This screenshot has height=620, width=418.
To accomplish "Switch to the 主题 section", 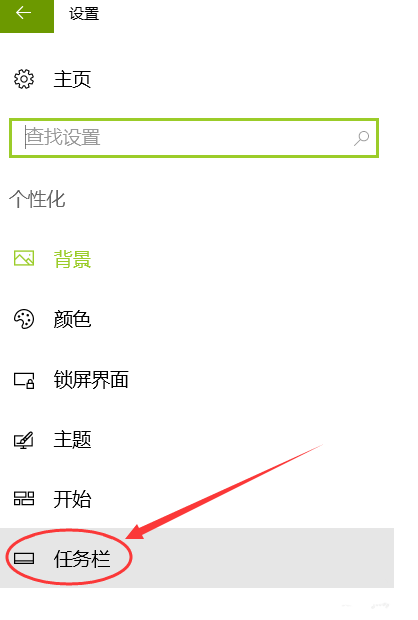I will coord(72,439).
